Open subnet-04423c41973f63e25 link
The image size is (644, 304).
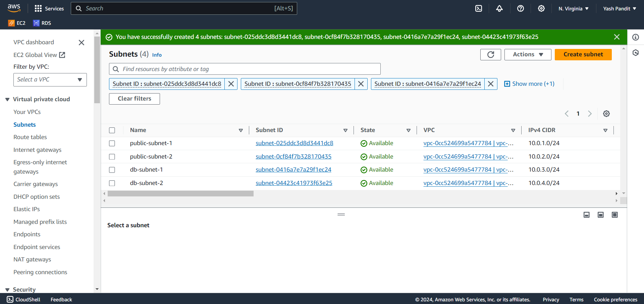pos(294,183)
